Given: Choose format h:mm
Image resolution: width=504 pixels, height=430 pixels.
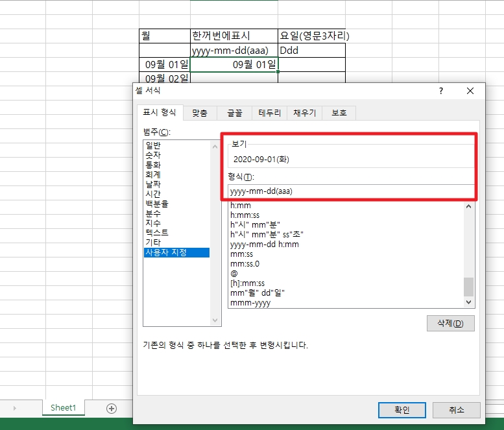Looking at the screenshot, I should tap(346, 206).
